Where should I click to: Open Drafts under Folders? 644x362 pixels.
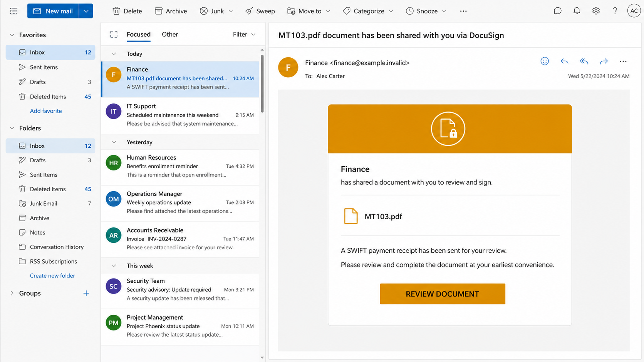[x=50, y=160]
